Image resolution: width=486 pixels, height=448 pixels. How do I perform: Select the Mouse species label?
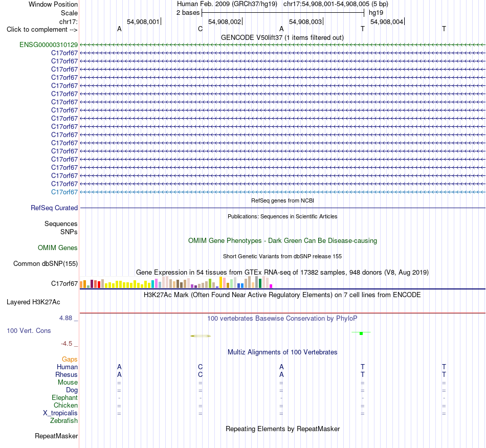[68, 383]
